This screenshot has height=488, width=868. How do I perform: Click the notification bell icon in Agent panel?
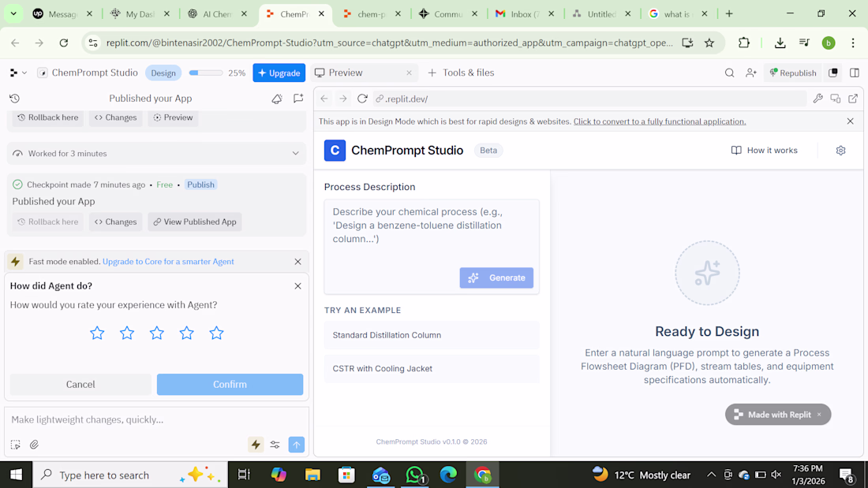pos(277,99)
